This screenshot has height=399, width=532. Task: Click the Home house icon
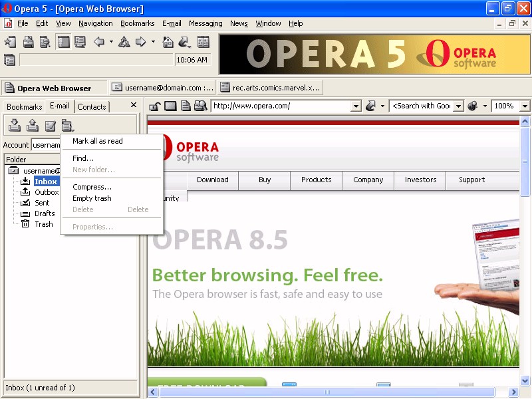pos(168,42)
